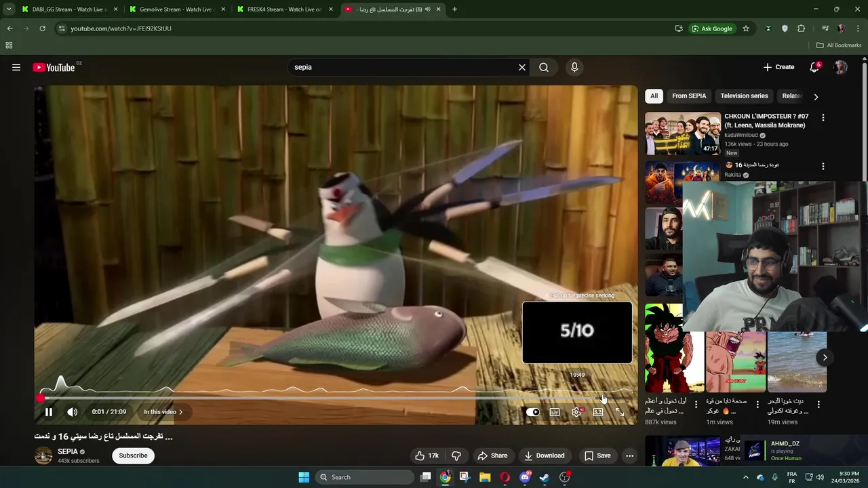
Task: Open File Explorer from the taskbar
Action: 485,477
